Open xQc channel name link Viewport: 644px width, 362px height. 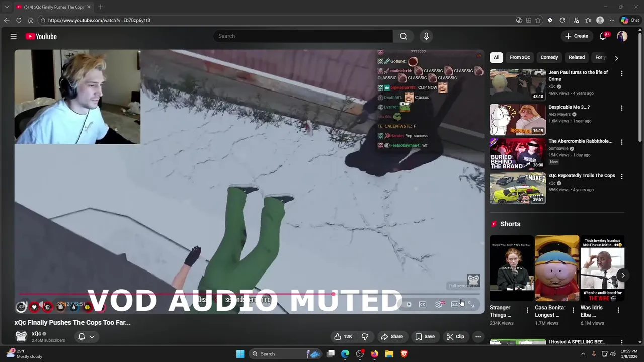click(36, 334)
